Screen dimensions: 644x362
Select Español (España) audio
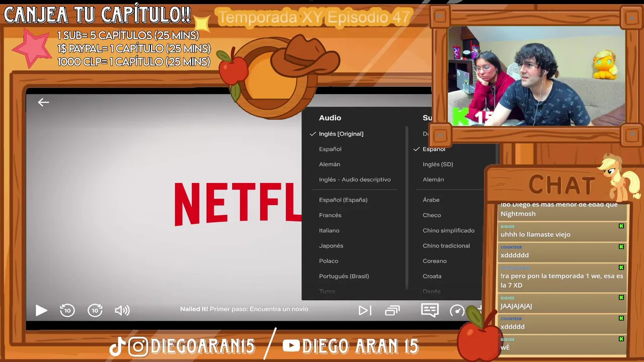(x=343, y=200)
